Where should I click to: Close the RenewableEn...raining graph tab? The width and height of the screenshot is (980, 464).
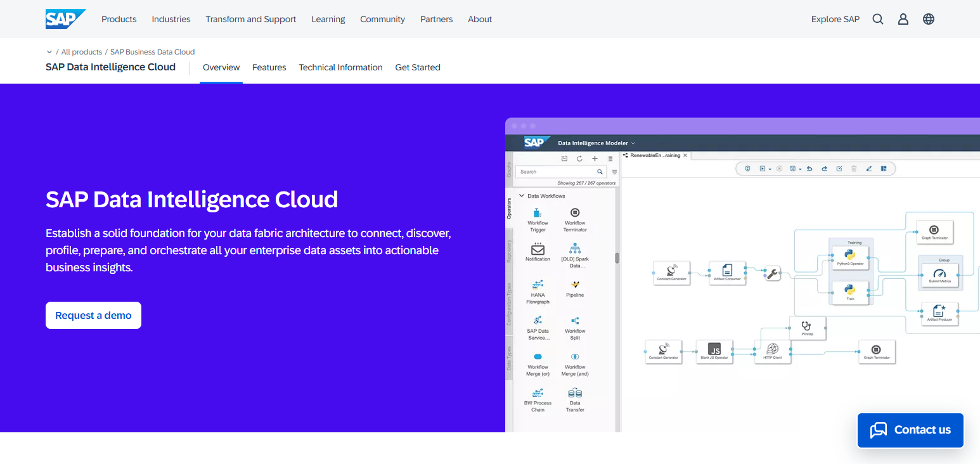(x=685, y=155)
